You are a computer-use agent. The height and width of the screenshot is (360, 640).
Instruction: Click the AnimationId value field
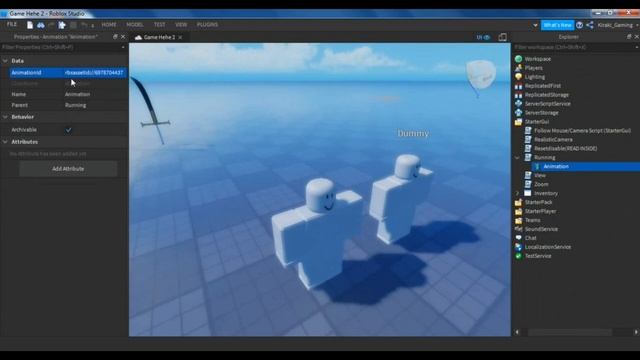coord(94,73)
